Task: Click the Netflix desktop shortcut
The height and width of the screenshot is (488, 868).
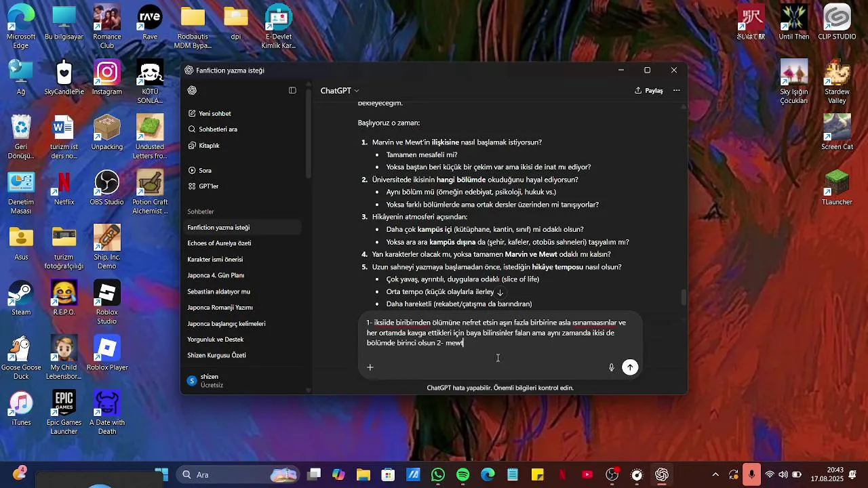Action: 64,188
